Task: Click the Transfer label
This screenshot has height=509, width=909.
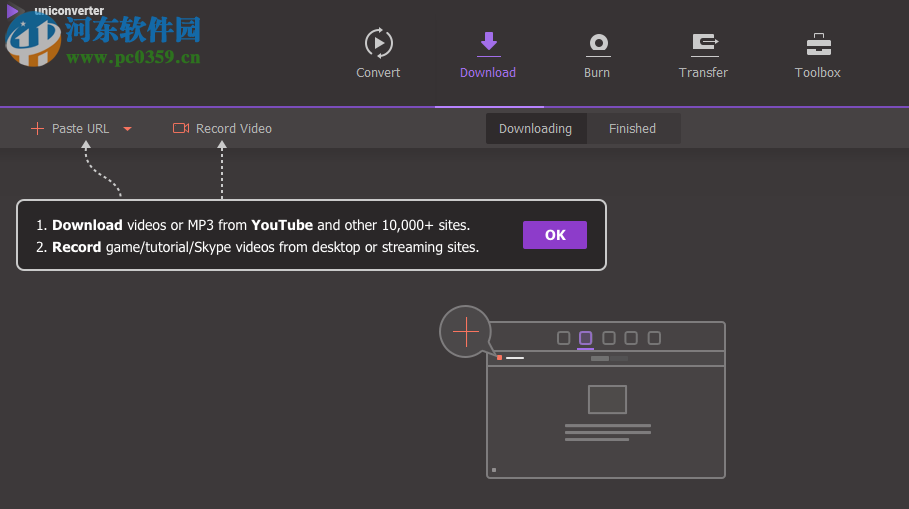Action: (x=703, y=72)
